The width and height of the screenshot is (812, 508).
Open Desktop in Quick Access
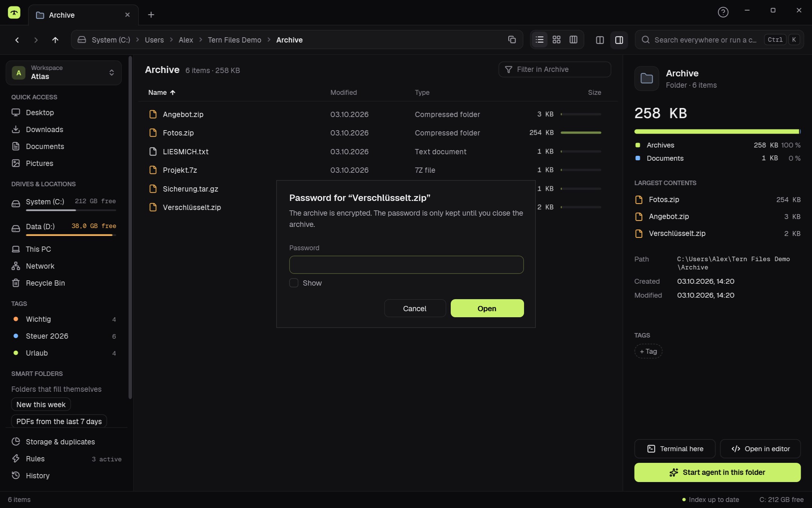(x=64, y=113)
